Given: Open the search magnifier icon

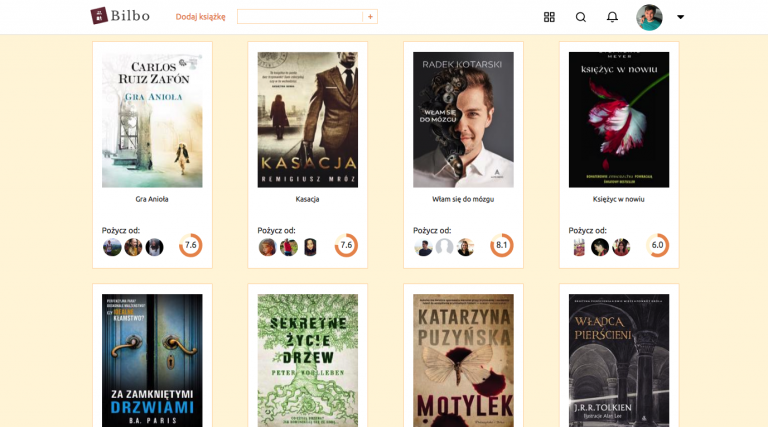Looking at the screenshot, I should pos(580,17).
